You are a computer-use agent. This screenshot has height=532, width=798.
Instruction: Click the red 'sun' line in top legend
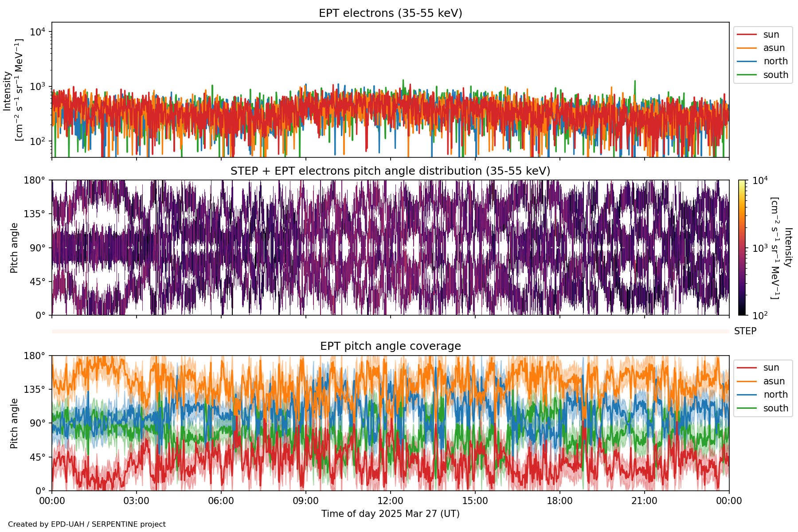(747, 35)
